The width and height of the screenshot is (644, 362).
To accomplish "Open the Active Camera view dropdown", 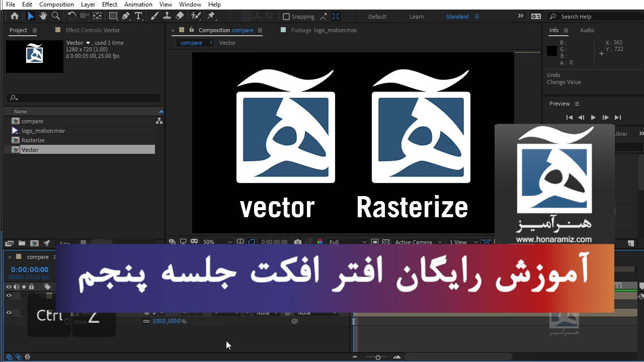I will (x=419, y=242).
